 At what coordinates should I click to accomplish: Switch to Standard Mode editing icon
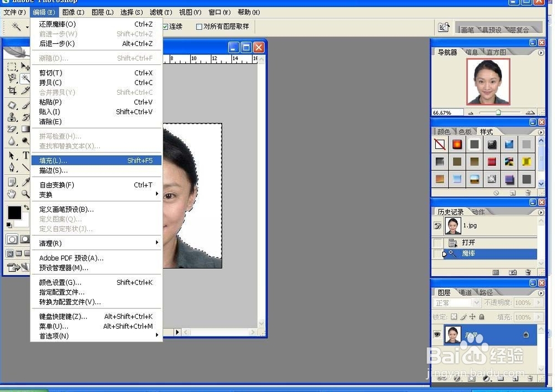click(x=12, y=240)
